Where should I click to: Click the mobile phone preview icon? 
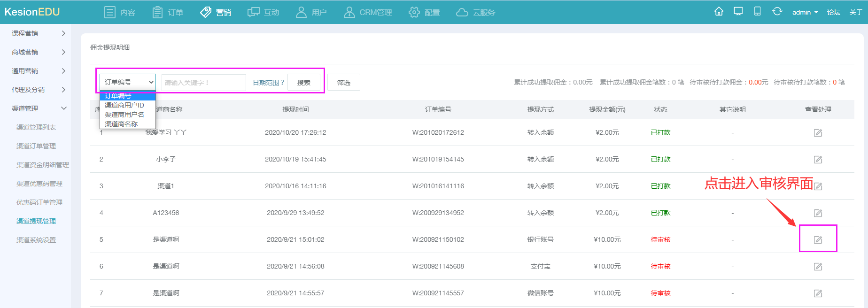coord(757,12)
